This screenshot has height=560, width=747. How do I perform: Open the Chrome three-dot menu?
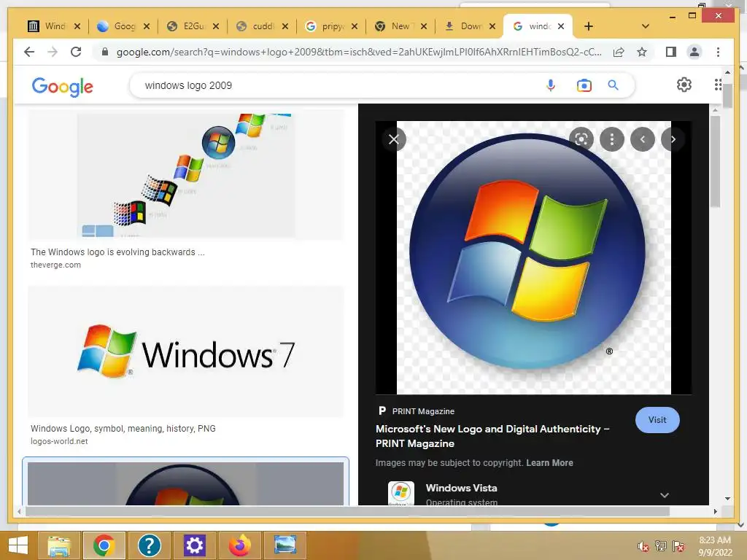718,52
